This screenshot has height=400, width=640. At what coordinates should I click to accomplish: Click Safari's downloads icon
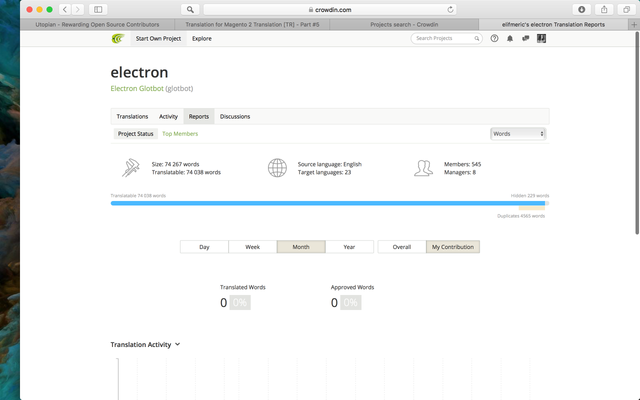pyautogui.click(x=582, y=9)
